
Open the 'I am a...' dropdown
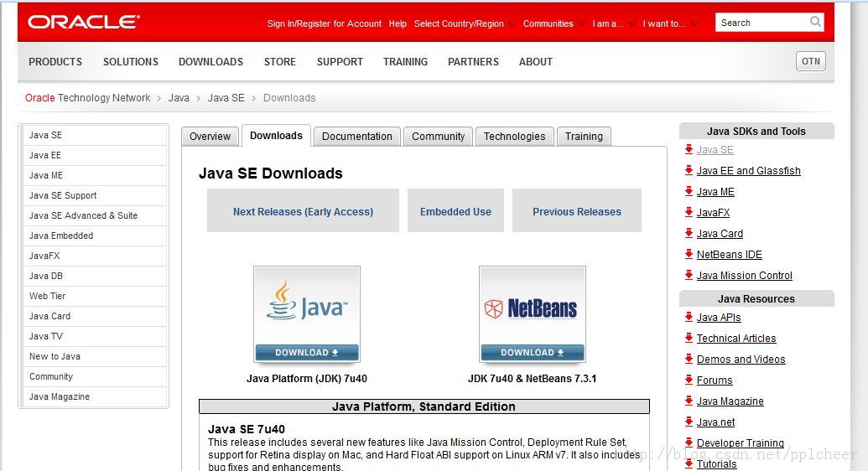tap(613, 23)
